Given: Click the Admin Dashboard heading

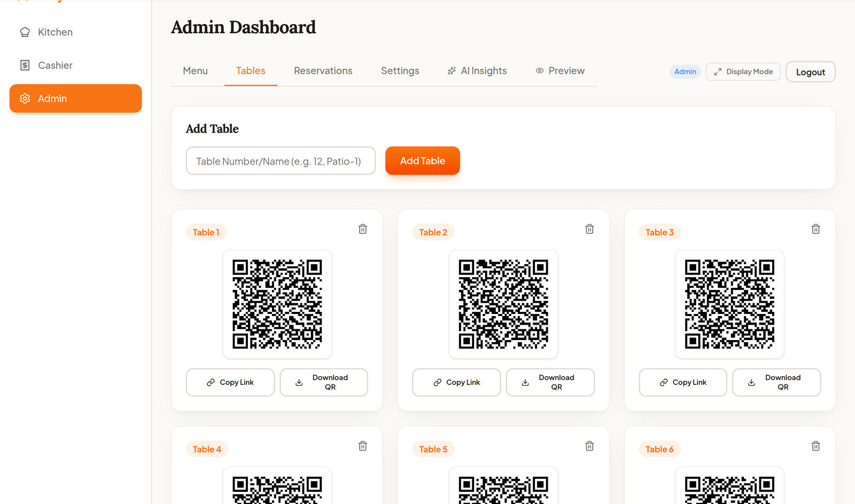Looking at the screenshot, I should [x=244, y=27].
